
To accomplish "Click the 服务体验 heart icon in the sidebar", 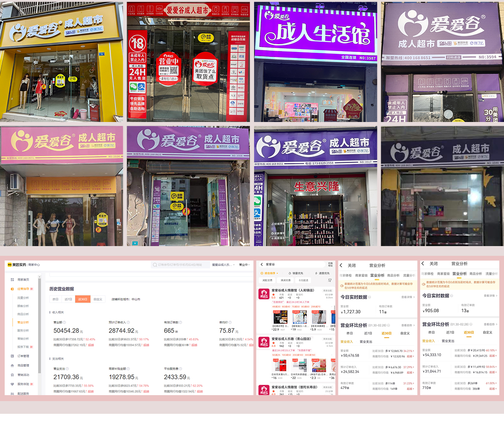I will coord(12,384).
